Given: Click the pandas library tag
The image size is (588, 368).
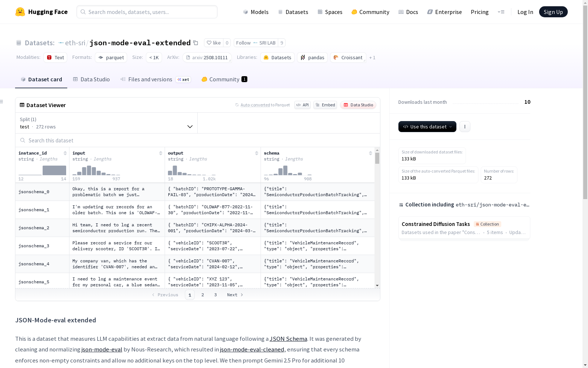Looking at the screenshot, I should point(312,57).
